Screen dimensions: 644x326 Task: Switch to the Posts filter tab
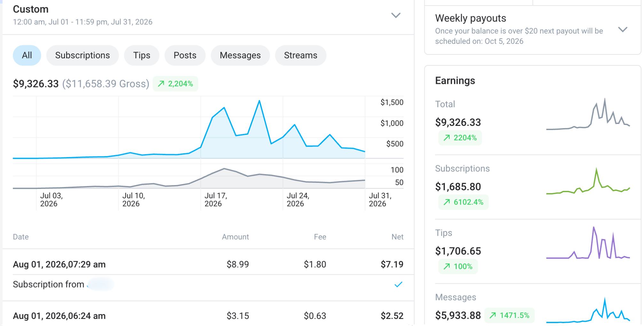(185, 55)
